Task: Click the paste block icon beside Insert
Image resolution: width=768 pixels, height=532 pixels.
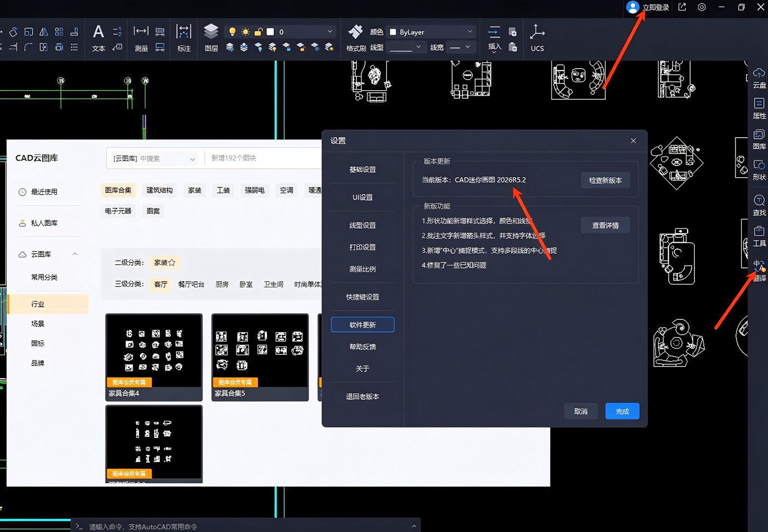Action: click(x=513, y=47)
